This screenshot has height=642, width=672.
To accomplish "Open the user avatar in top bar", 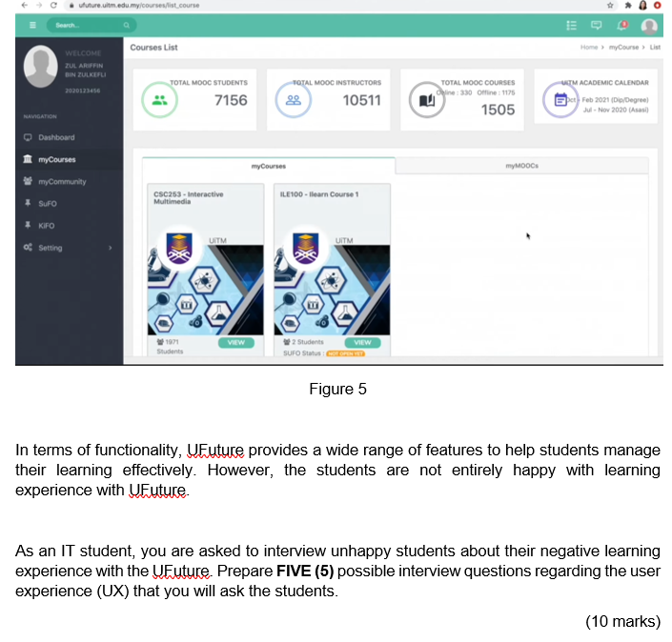I will point(649,26).
